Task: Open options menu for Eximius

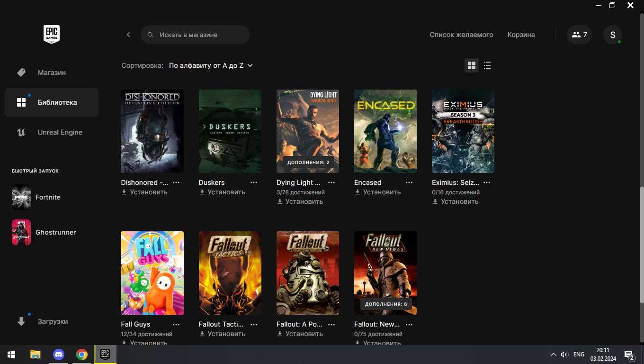Action: tap(487, 182)
